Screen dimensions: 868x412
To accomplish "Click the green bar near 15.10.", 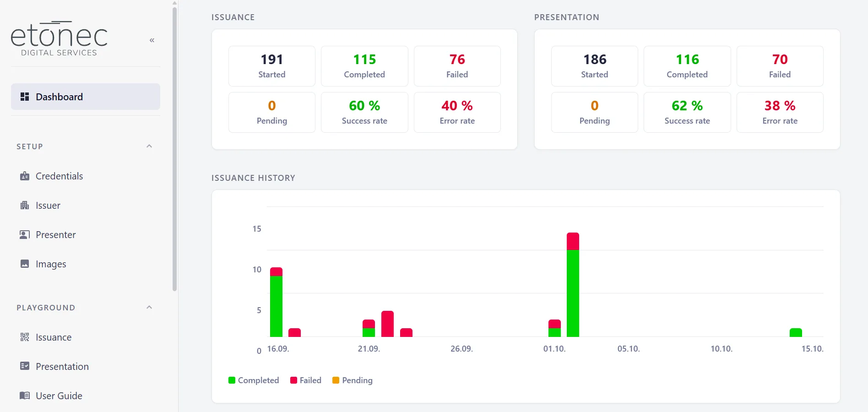I will 796,333.
